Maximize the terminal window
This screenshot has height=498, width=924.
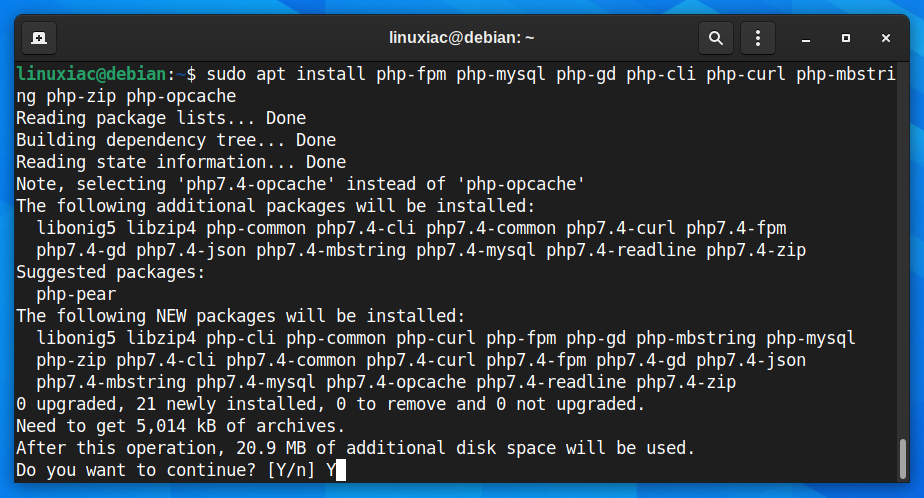pyautogui.click(x=846, y=38)
